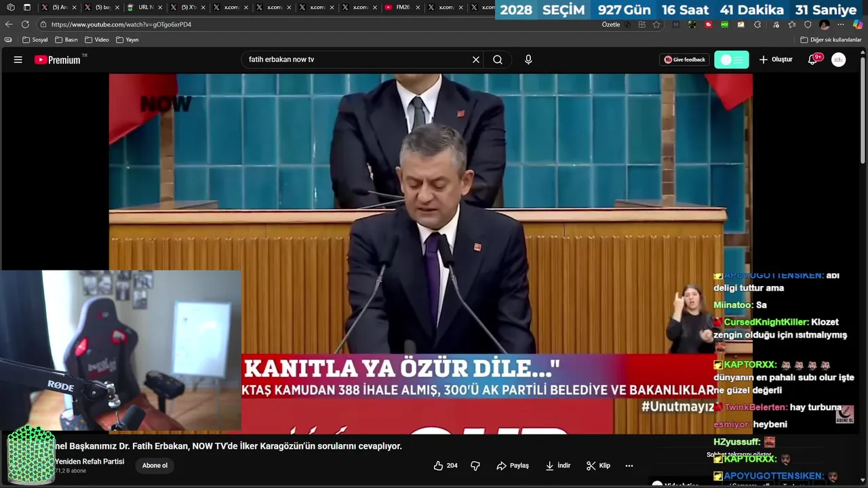Start voice search with microphone icon
The height and width of the screenshot is (488, 868).
528,60
